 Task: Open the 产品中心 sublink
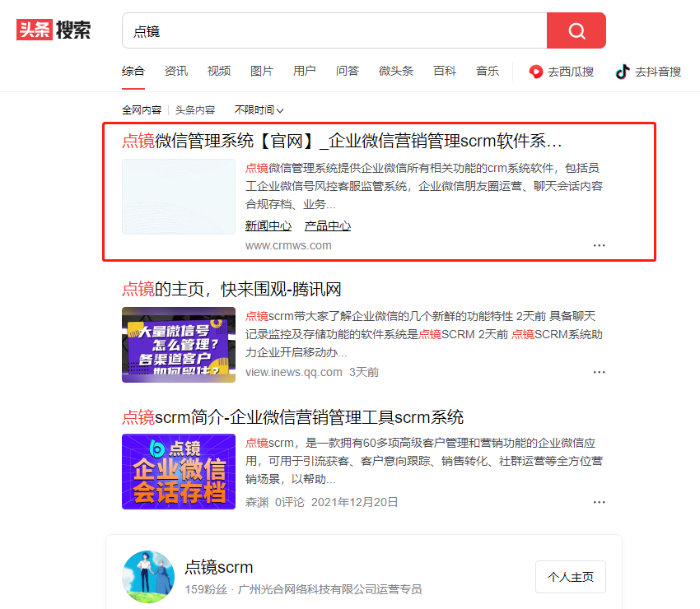[x=328, y=225]
